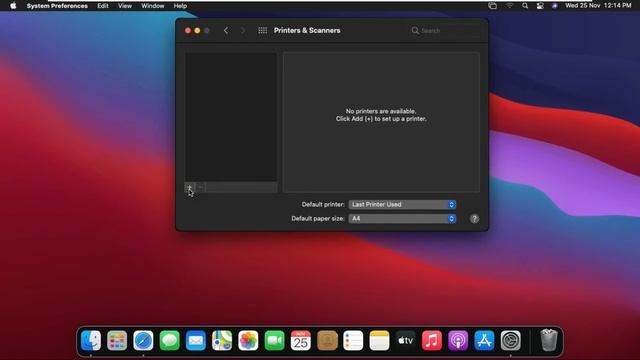The height and width of the screenshot is (360, 640).
Task: Open the View menu
Action: coord(125,6)
